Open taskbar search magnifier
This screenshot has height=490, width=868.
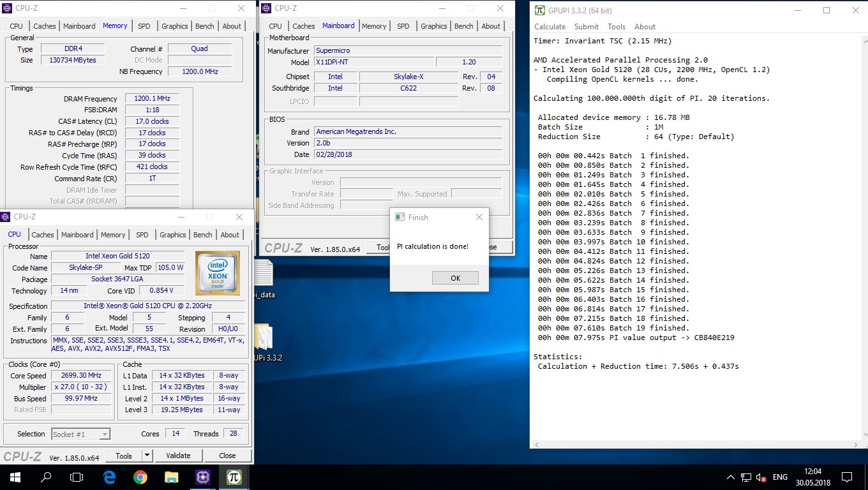point(46,477)
